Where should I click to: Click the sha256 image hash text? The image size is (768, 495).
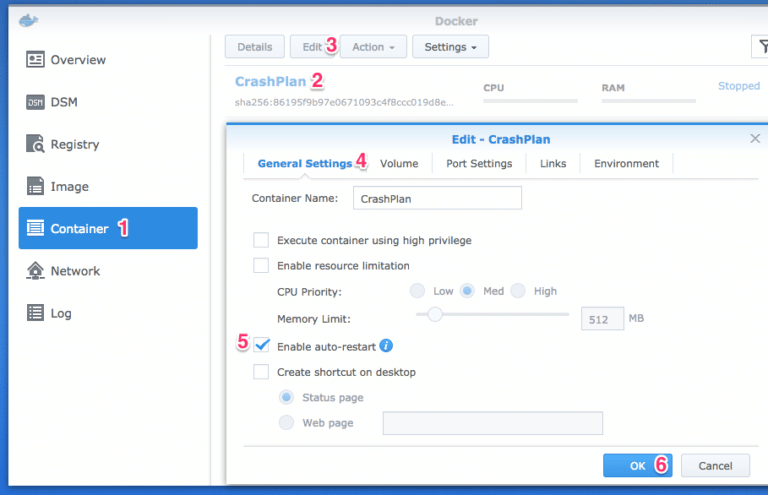(x=344, y=102)
